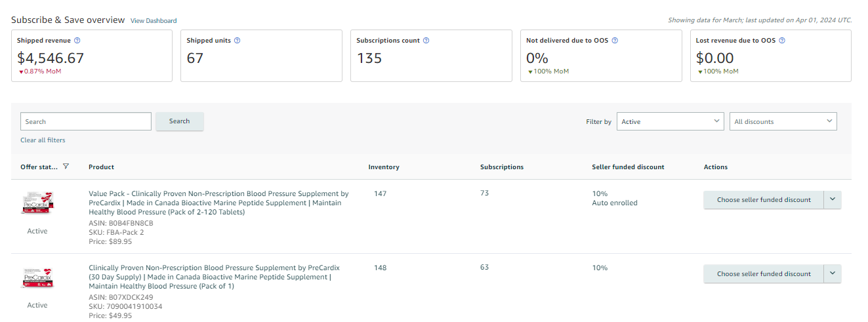Click info icon beside Shipped units
This screenshot has width=868, height=322.
tap(238, 41)
